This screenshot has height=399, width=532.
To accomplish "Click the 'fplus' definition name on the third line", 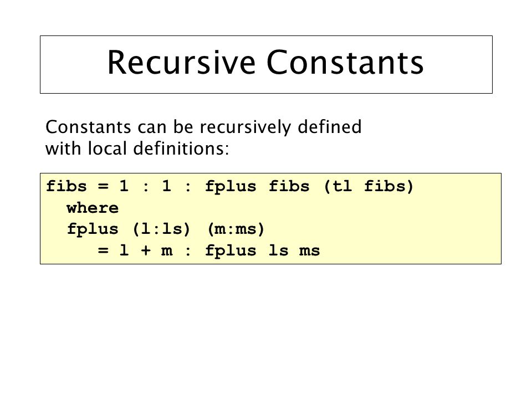I will tap(93, 230).
